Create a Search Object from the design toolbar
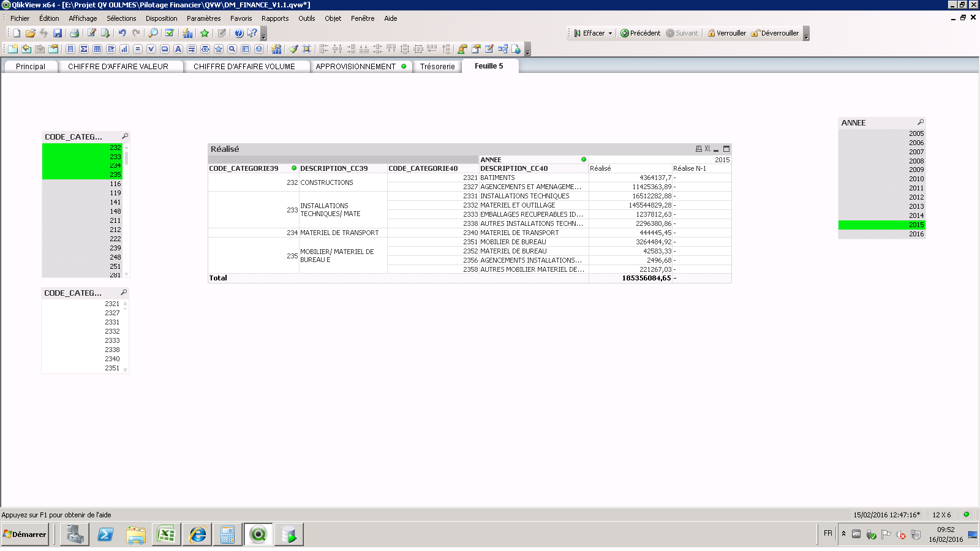Viewport: 980px width, 551px height. click(x=232, y=49)
